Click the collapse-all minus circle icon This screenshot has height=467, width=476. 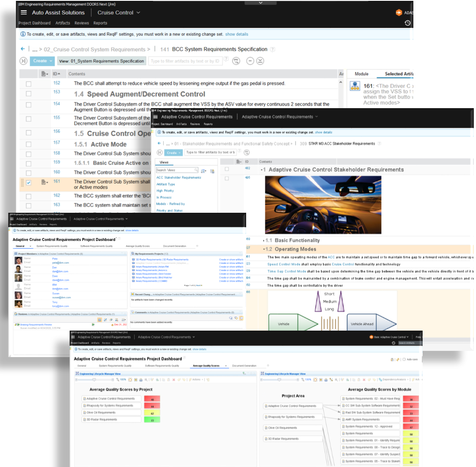tap(250, 61)
